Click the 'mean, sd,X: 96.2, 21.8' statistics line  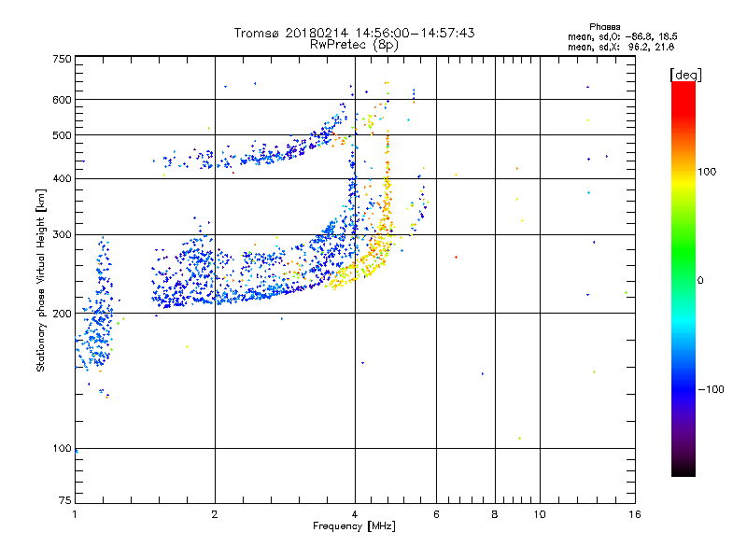tap(621, 47)
